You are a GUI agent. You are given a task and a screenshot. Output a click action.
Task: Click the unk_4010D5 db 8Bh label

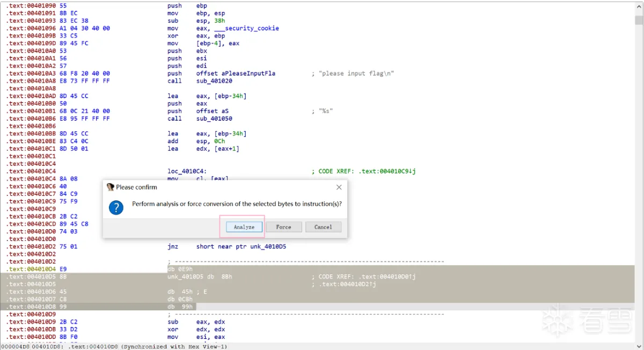pos(200,276)
